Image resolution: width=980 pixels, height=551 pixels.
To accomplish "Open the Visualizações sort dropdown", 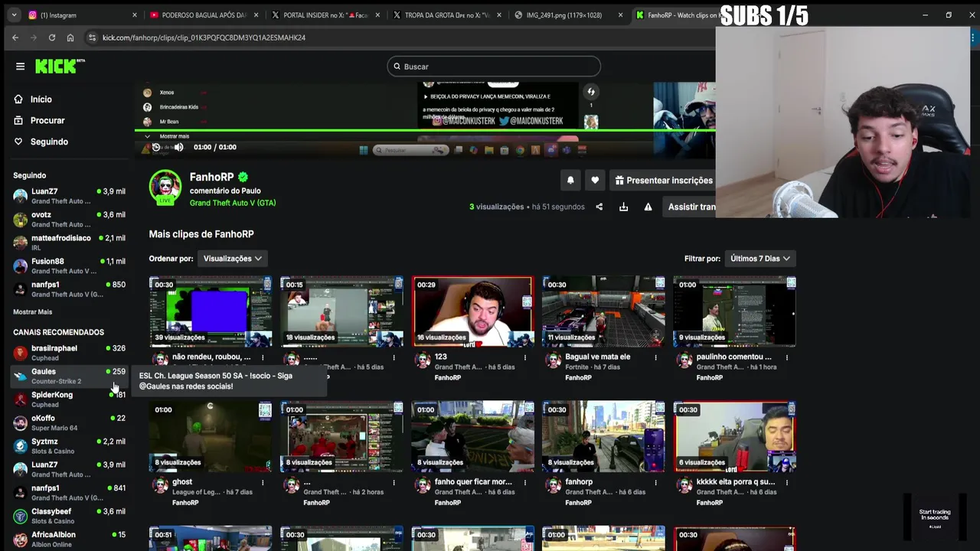I will pyautogui.click(x=233, y=259).
